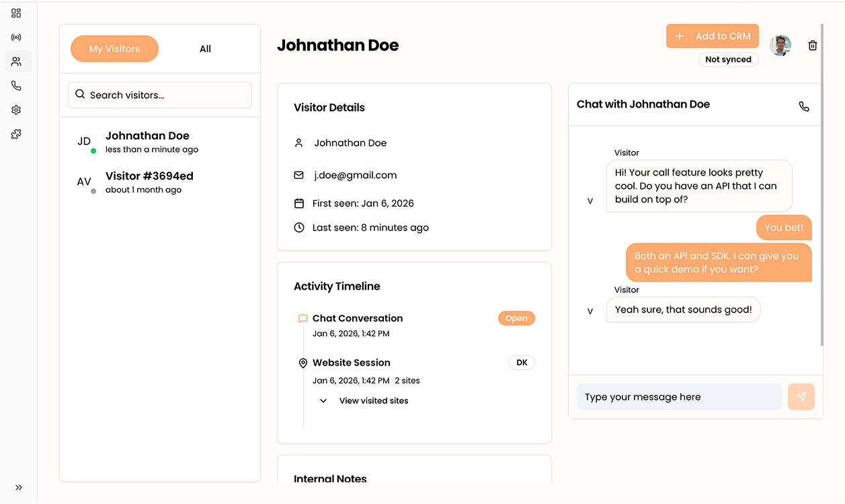The height and width of the screenshot is (504, 845).
Task: Open Johnathan Doe's profile avatar picture
Action: [780, 46]
